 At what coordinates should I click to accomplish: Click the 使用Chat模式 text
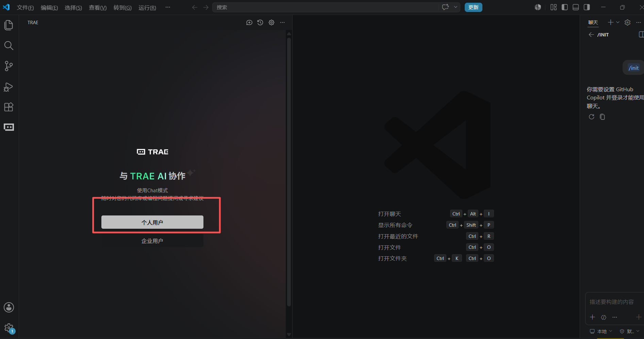tap(152, 190)
